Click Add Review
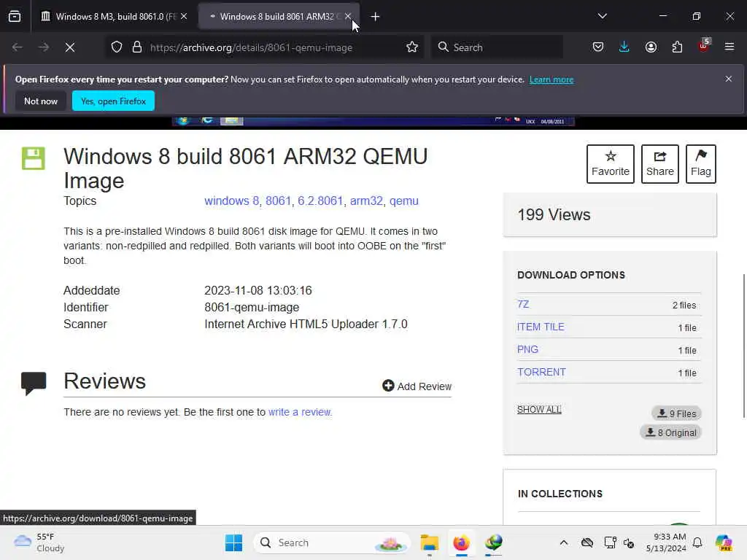 417,386
